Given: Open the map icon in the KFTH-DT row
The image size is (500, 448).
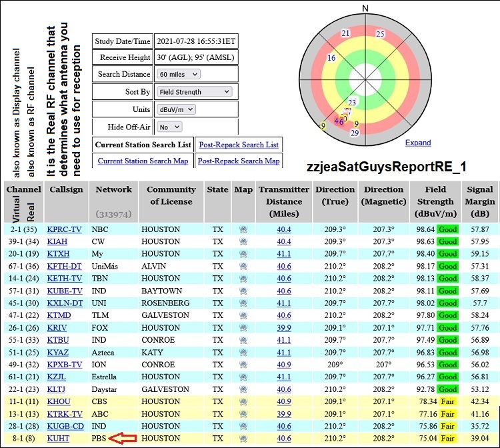Looking at the screenshot, I should (x=243, y=266).
